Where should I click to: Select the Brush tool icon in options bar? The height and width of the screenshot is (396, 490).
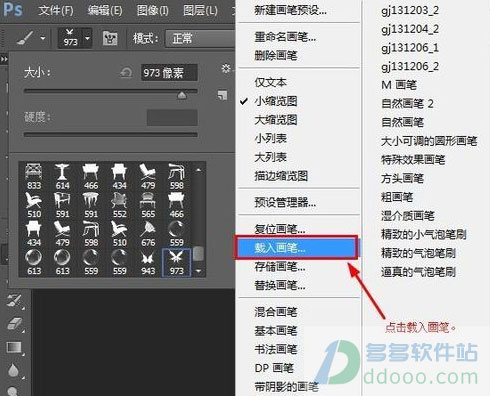[25, 38]
